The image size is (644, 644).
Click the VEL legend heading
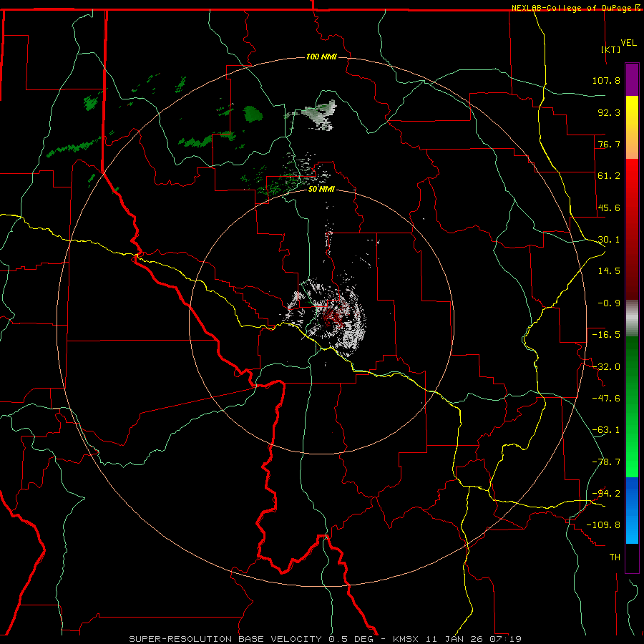(x=628, y=43)
